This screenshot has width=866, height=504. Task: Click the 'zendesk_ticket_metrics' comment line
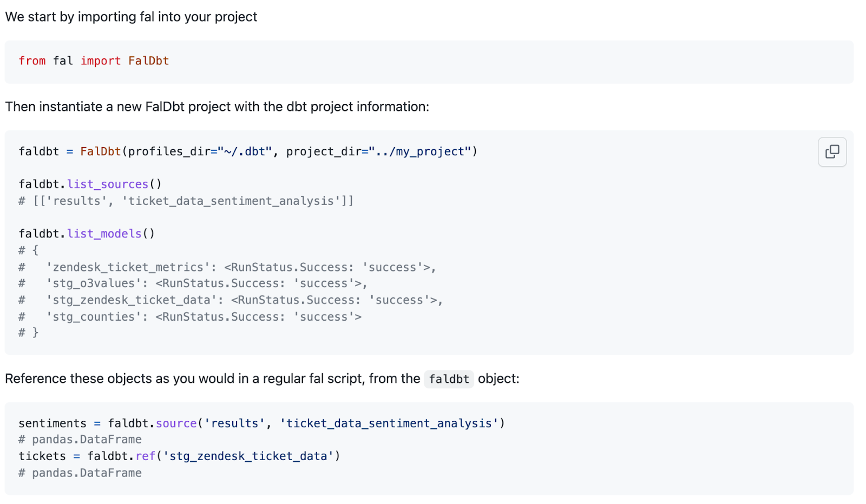pos(227,267)
